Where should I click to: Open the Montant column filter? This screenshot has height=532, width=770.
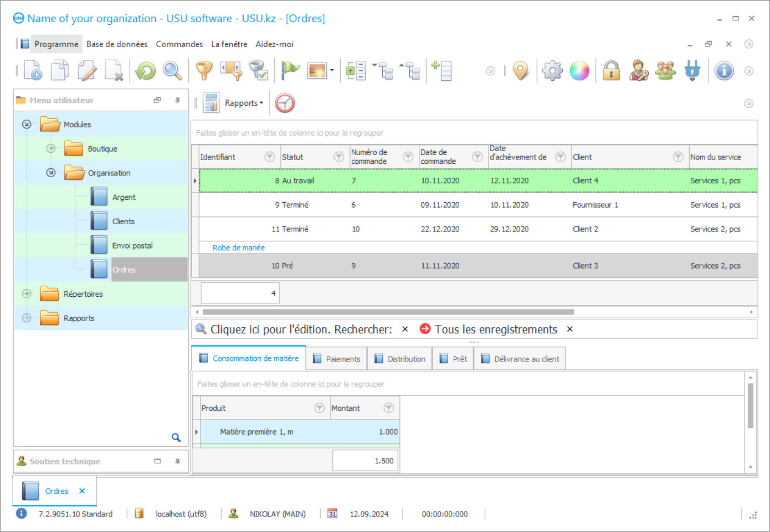(x=389, y=408)
